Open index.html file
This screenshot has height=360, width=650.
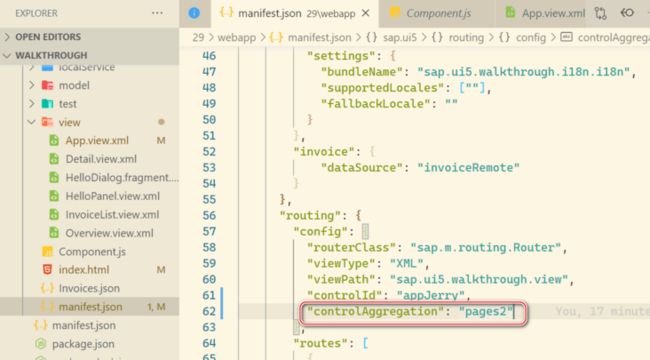(x=84, y=270)
